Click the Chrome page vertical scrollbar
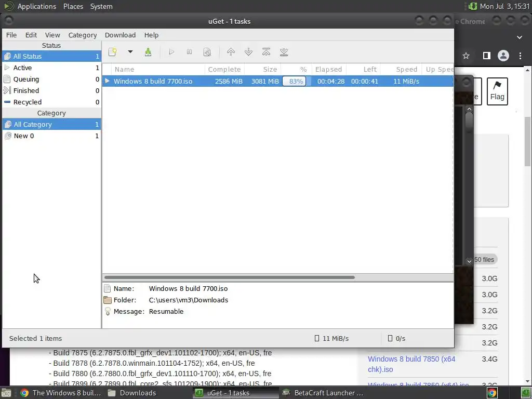532x399 pixels. [528, 142]
